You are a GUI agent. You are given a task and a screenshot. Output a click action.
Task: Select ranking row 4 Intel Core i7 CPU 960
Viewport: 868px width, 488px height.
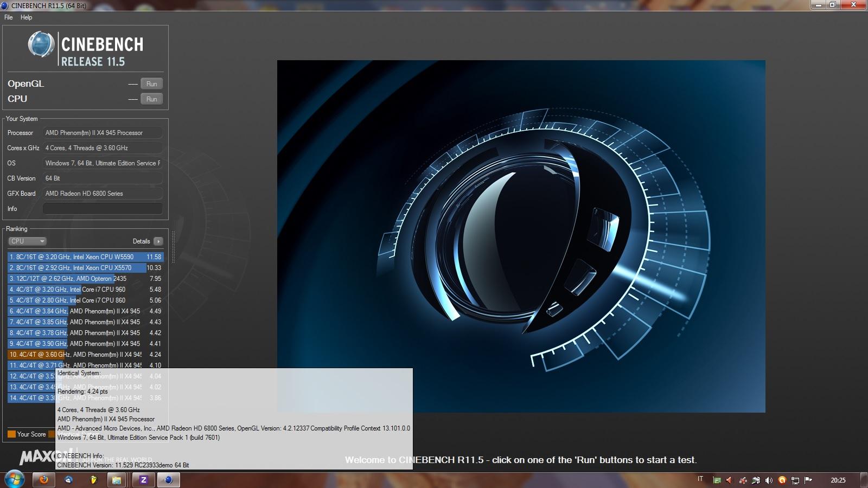(x=86, y=290)
